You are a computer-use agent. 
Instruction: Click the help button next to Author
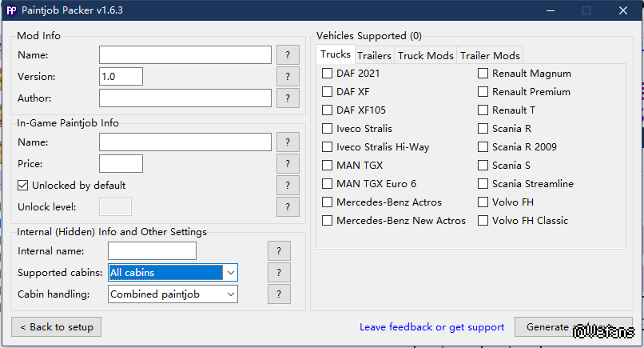288,98
